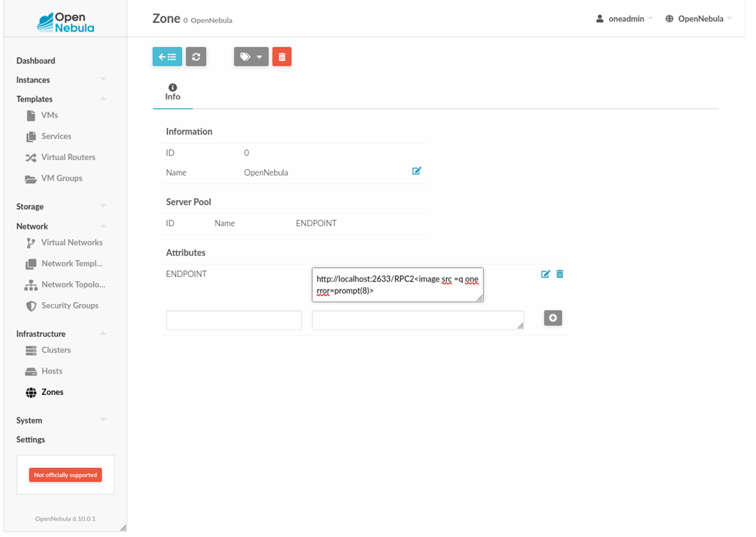Open Network Templates
The height and width of the screenshot is (537, 756).
coord(73,263)
